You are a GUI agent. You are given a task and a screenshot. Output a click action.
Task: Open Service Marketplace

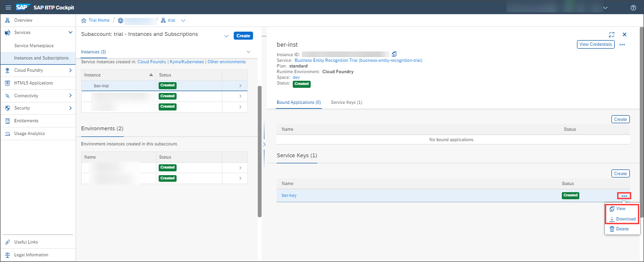pos(34,46)
